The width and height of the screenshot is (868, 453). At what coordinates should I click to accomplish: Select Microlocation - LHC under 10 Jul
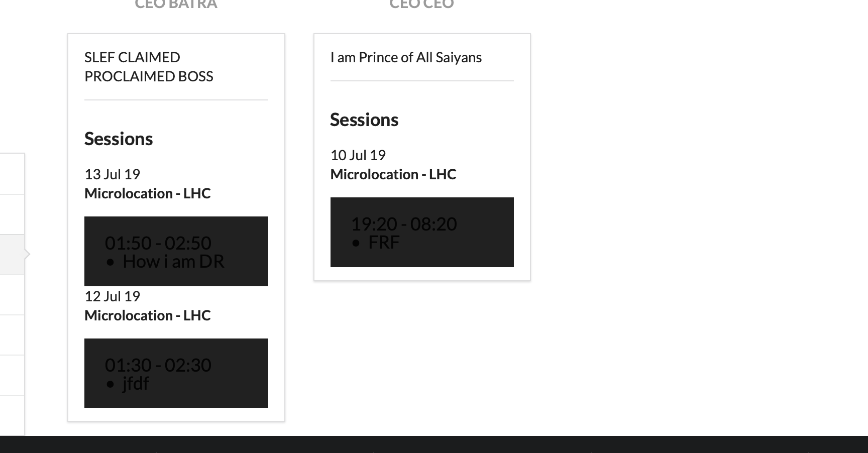[x=394, y=174]
